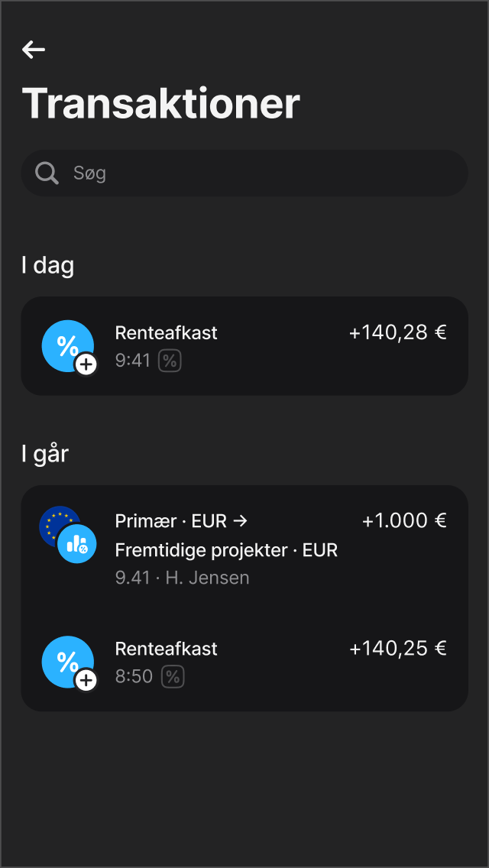Click the arrow in Primær · EUR row
Image resolution: width=489 pixels, height=868 pixels.
click(241, 520)
